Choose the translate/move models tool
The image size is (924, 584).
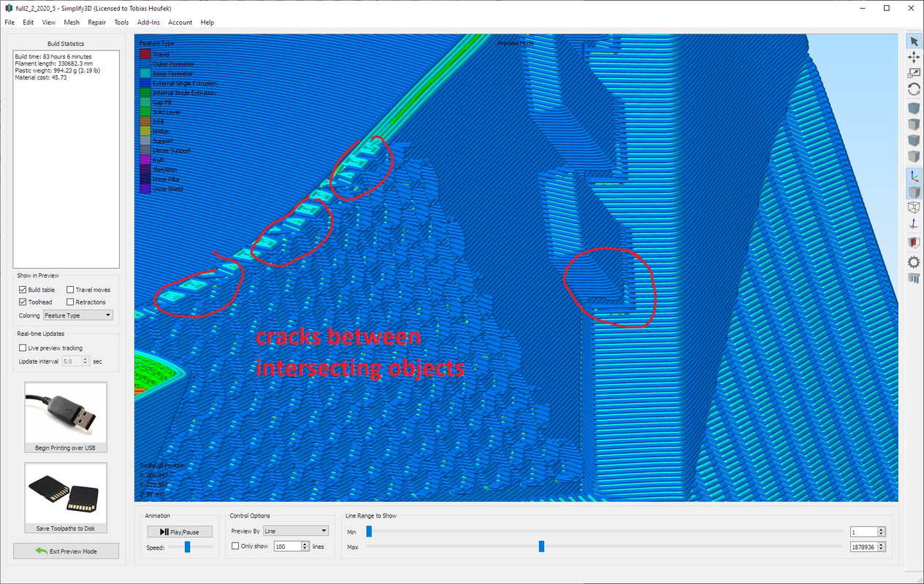coord(913,57)
